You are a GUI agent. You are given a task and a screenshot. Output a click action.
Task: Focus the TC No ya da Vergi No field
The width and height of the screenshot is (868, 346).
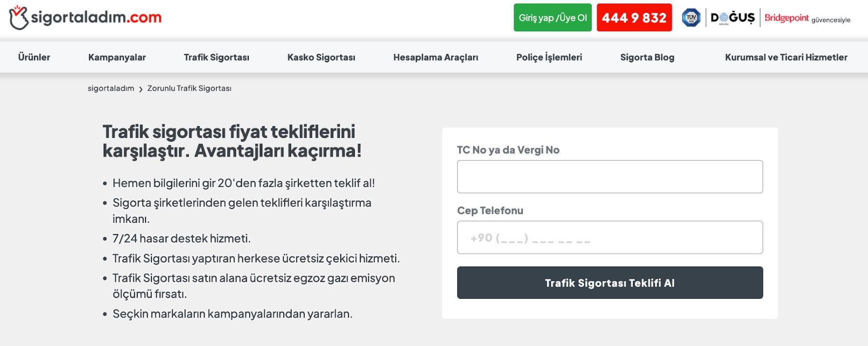pos(609,177)
